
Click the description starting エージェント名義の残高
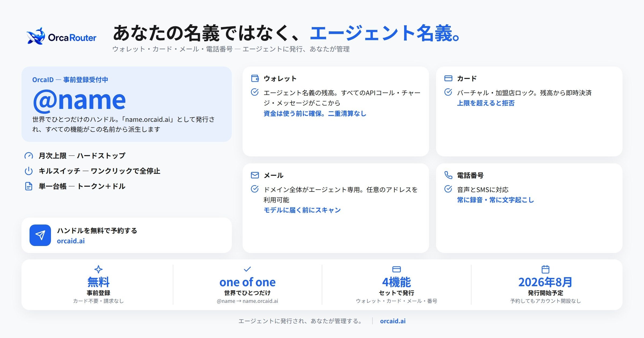click(342, 98)
